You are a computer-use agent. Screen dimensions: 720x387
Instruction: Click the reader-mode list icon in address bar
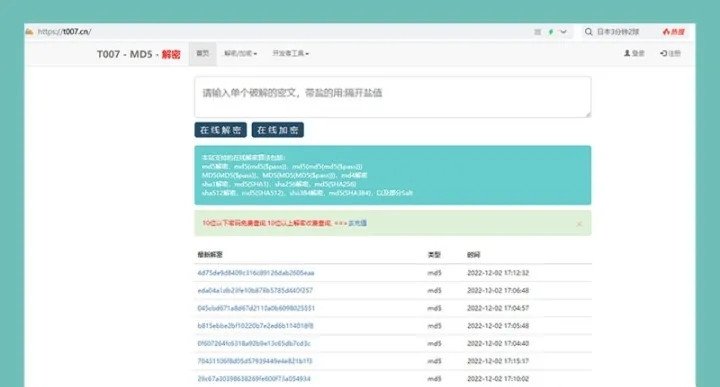pyautogui.click(x=537, y=32)
